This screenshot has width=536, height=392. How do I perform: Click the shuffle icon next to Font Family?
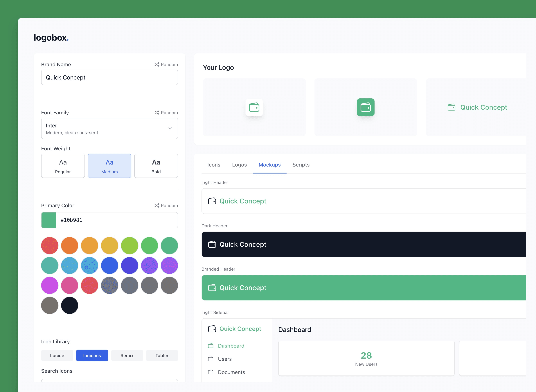coord(157,113)
